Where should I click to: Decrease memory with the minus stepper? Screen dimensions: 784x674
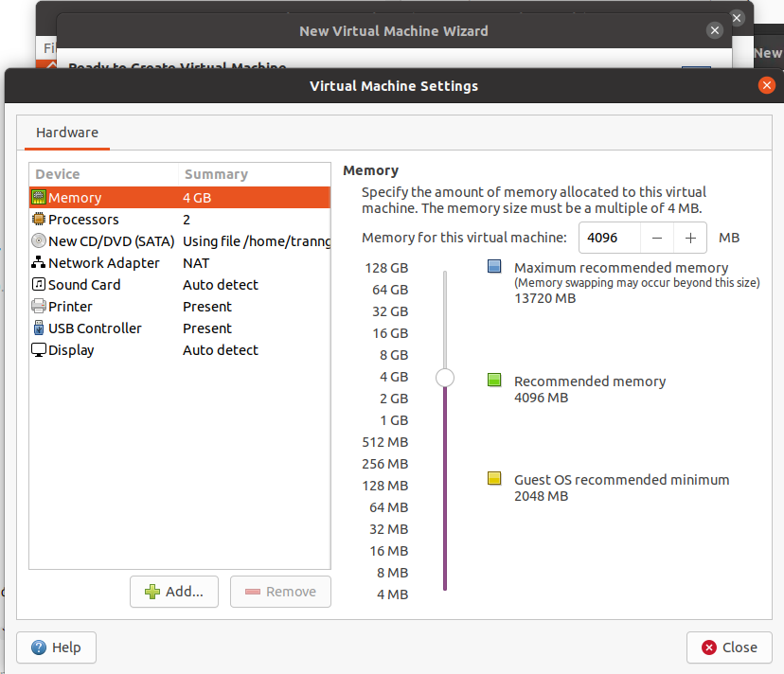657,238
